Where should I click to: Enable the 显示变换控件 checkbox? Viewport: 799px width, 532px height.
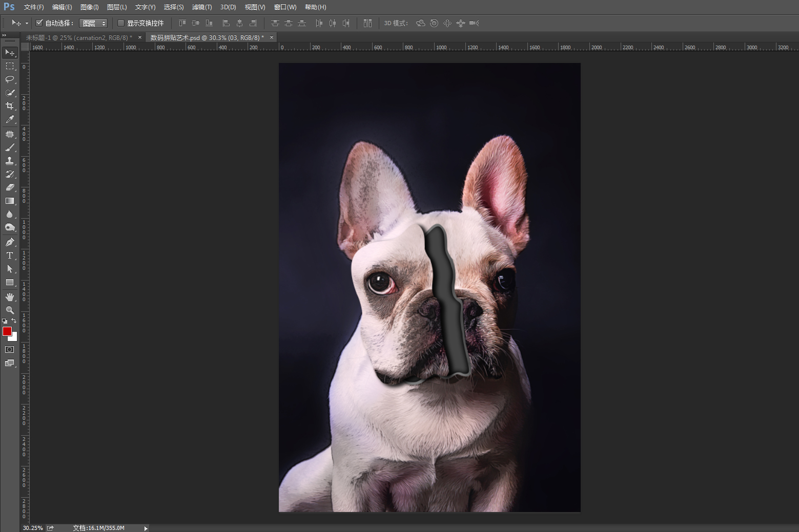pos(121,23)
